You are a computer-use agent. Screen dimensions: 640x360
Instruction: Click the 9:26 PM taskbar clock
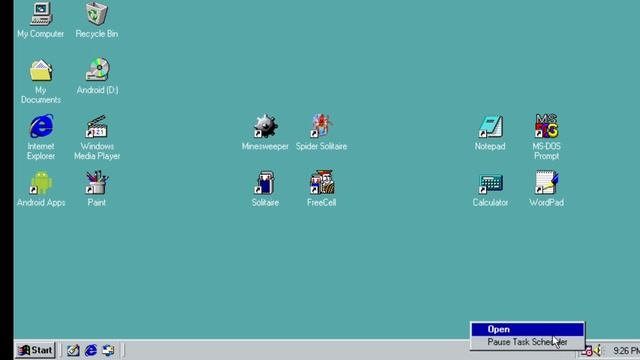tap(626, 351)
